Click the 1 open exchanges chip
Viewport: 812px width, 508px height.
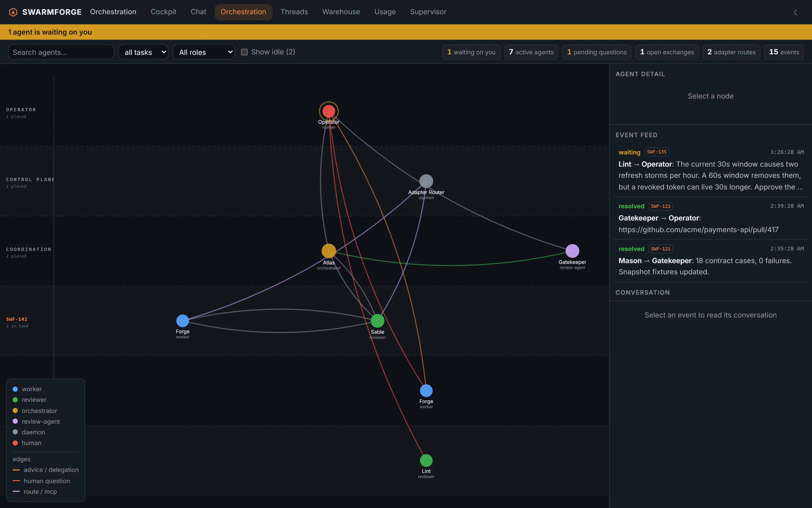coord(667,52)
